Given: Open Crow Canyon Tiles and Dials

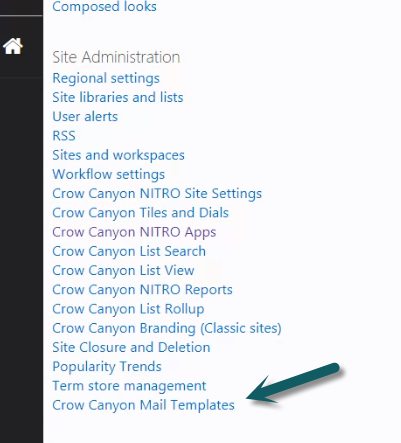Looking at the screenshot, I should [140, 213].
